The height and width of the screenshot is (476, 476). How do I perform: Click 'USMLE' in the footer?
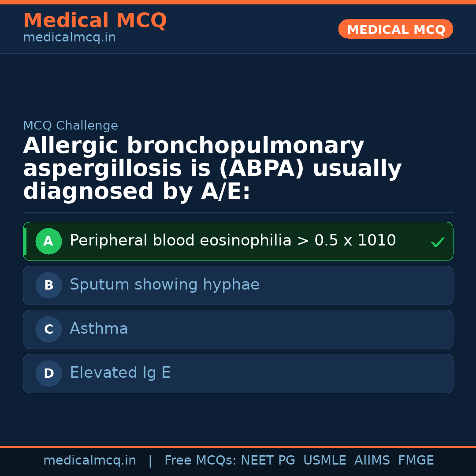(324, 461)
